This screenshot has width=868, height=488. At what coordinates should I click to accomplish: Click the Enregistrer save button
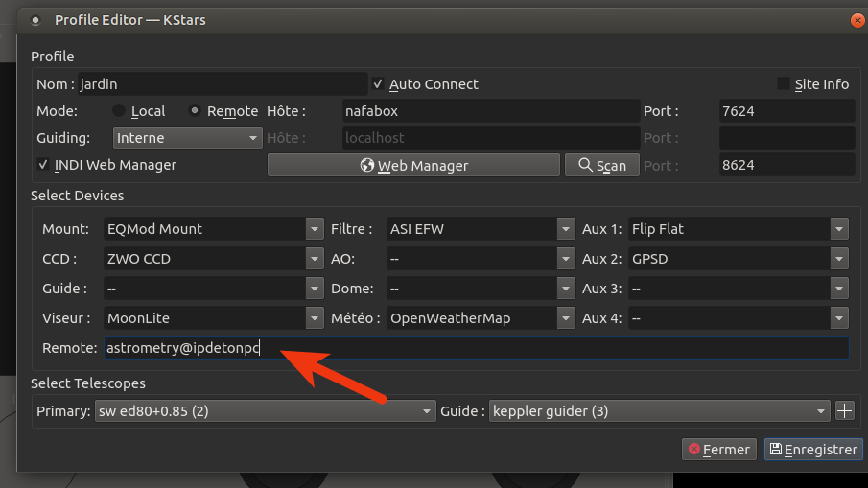point(812,449)
